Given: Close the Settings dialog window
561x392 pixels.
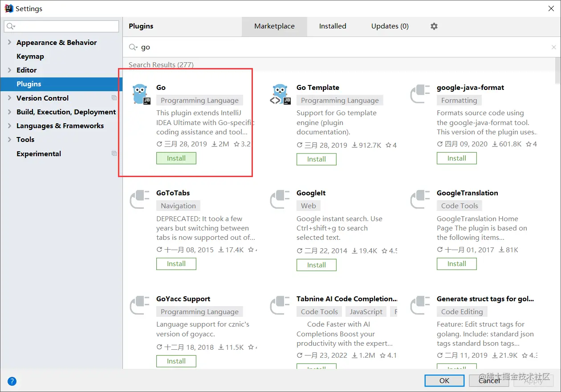Looking at the screenshot, I should pos(551,8).
